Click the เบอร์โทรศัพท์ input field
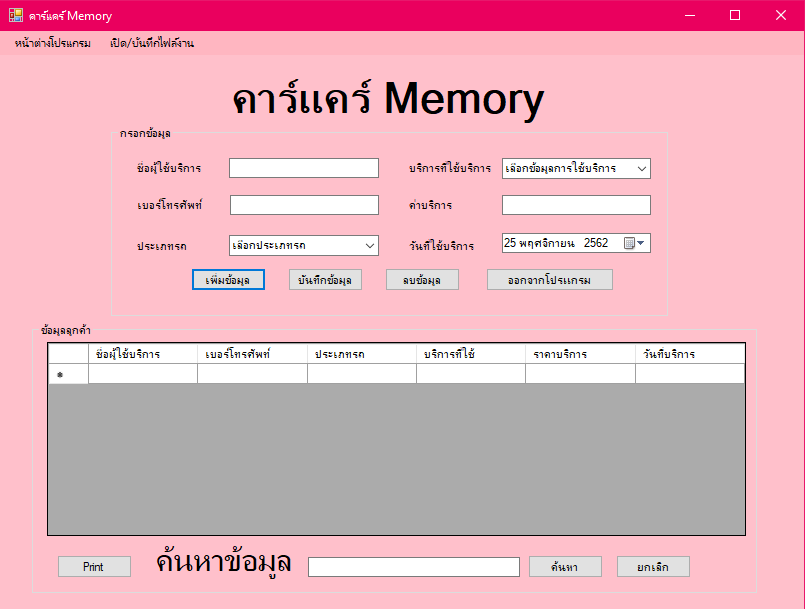 coord(304,205)
